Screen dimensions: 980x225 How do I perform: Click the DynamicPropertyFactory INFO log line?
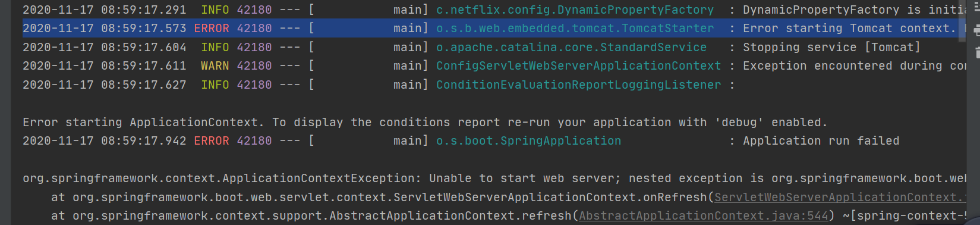tap(494, 10)
